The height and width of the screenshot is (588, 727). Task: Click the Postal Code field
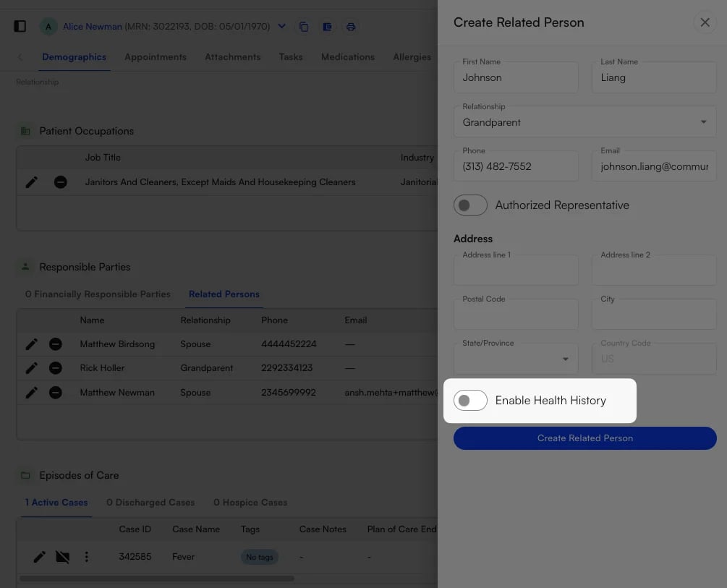(x=516, y=314)
